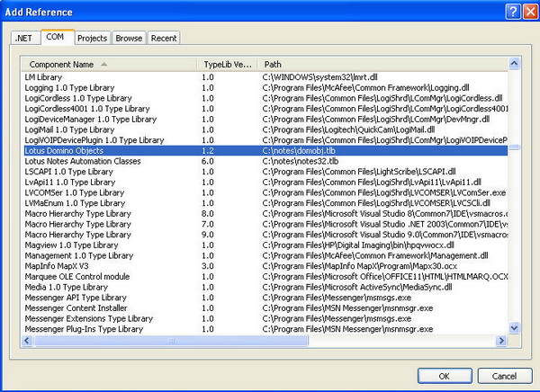Select the Lotus Domino Objects row
The width and height of the screenshot is (540, 392).
coord(265,151)
